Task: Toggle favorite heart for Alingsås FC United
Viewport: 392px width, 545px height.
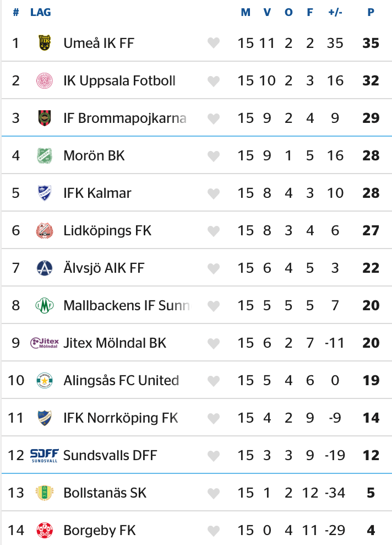Action: pyautogui.click(x=214, y=380)
